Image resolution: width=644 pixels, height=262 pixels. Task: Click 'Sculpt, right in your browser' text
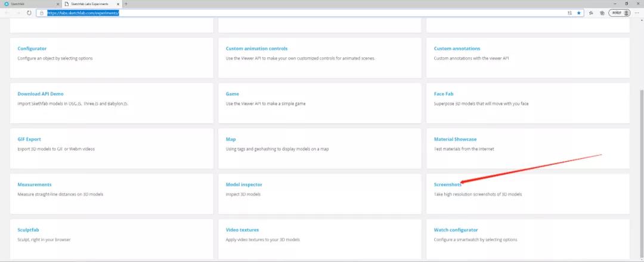point(44,239)
